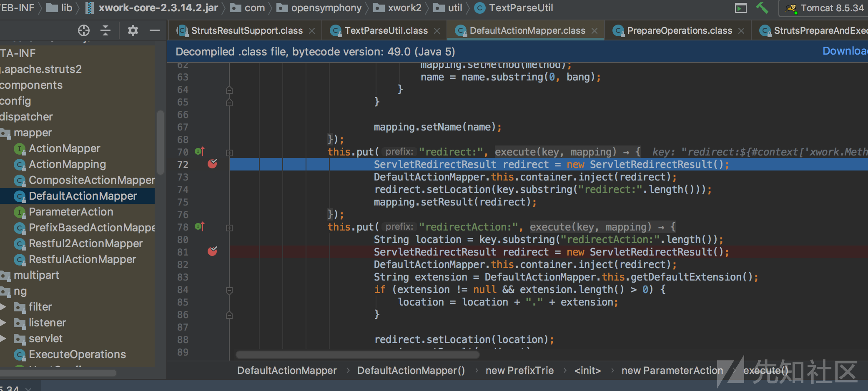Screen dimensions: 868x391
Task: Click the util breadcrumb
Action: [448, 8]
